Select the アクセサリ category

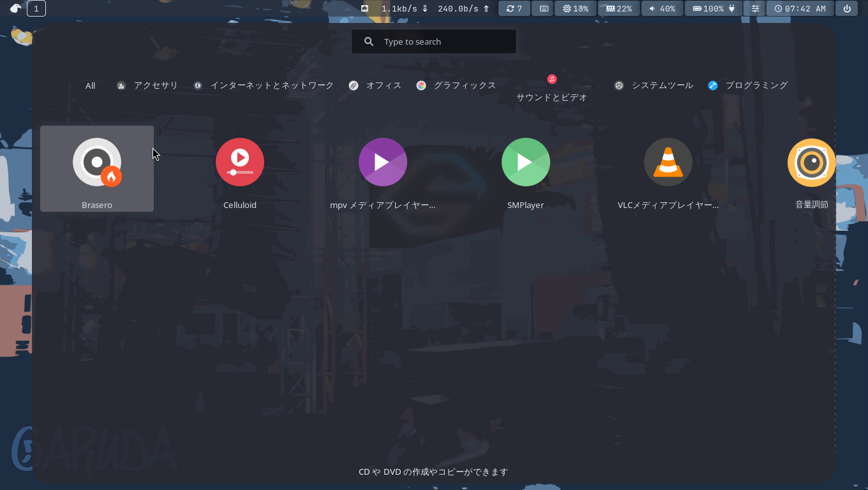point(147,85)
